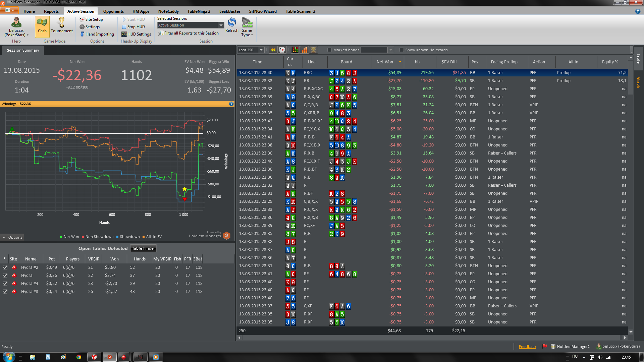Screen dimensions: 644x362
Task: Toggle the All-In EV legend color marker
Action: coord(144,237)
